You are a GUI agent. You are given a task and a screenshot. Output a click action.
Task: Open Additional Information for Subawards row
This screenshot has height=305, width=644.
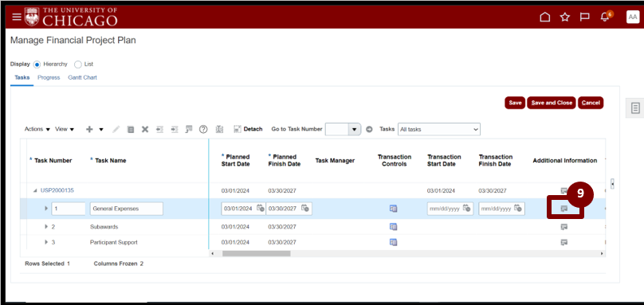click(564, 227)
